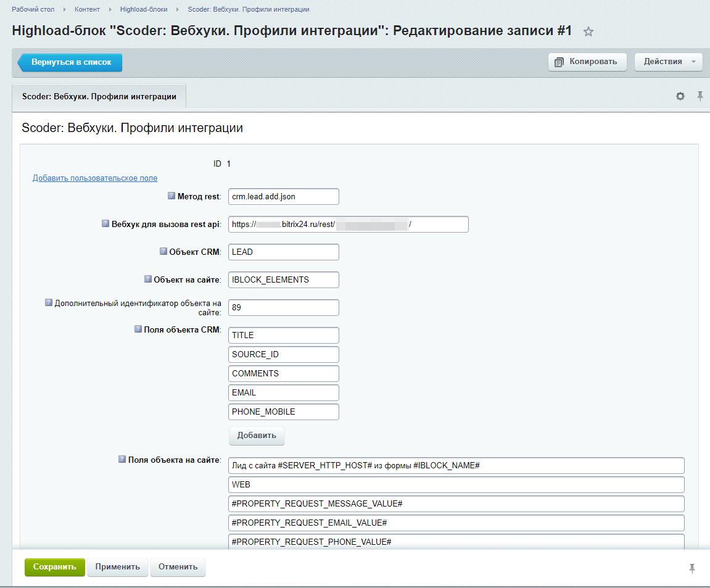Click the favorites star next to page title
This screenshot has height=588, width=710.
pos(588,32)
